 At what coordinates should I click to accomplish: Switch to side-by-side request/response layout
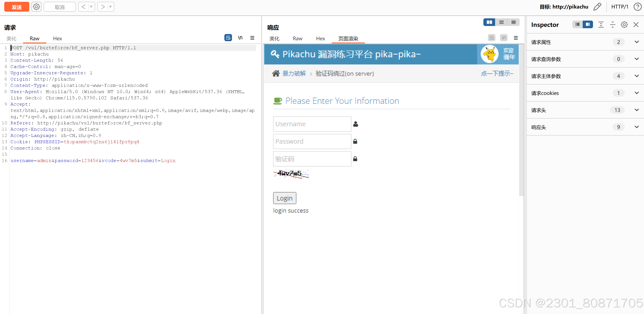point(489,22)
